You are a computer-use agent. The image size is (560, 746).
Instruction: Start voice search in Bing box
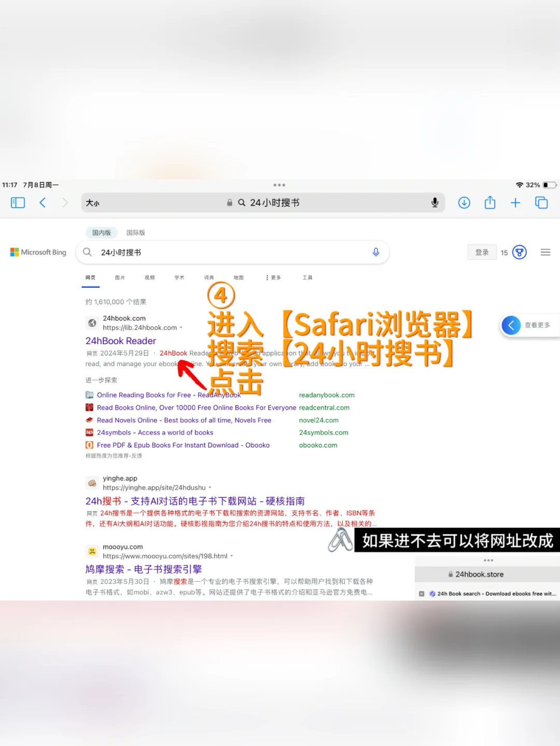point(376,252)
